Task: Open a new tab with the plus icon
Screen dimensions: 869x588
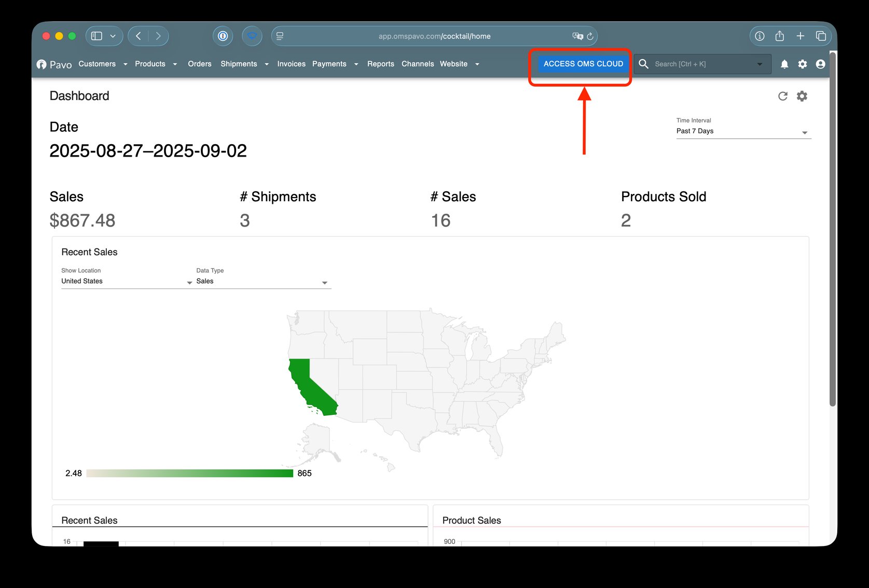Action: [800, 36]
